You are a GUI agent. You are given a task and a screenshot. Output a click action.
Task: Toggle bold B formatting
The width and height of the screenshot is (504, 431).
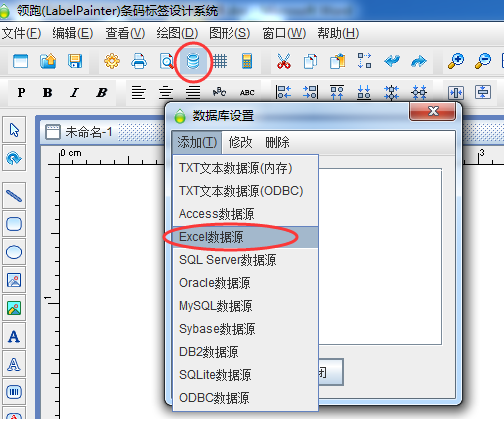47,92
